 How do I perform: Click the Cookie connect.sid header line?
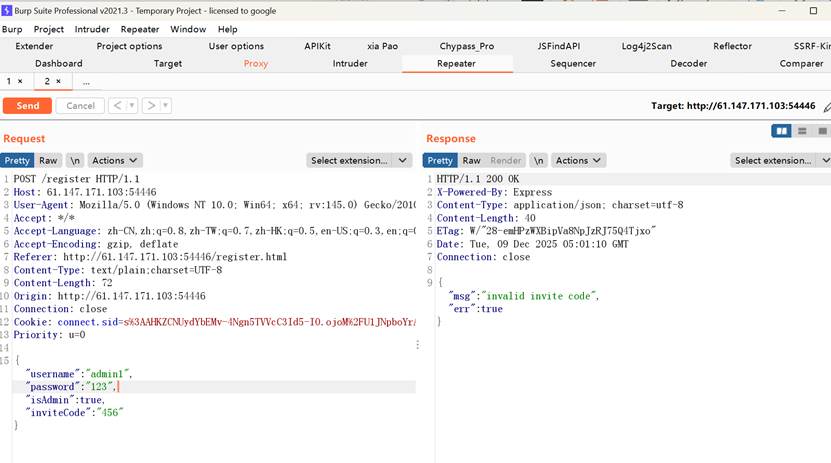tap(214, 322)
